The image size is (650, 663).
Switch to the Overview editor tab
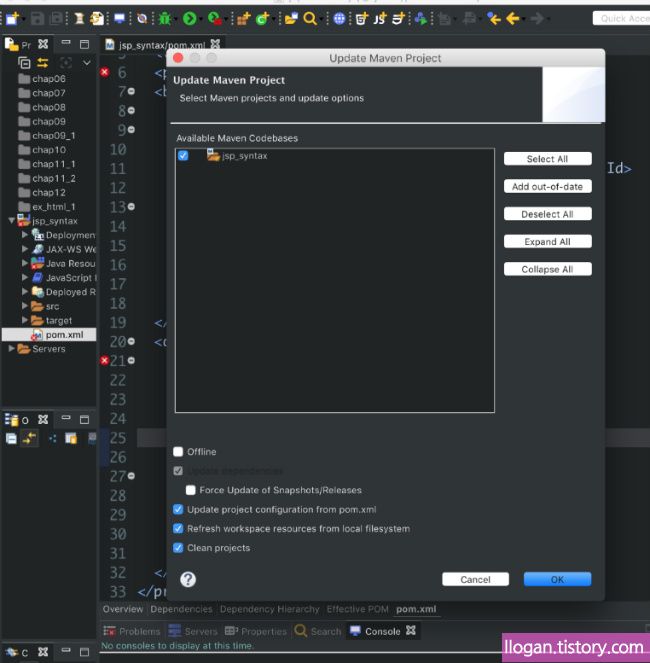point(123,609)
